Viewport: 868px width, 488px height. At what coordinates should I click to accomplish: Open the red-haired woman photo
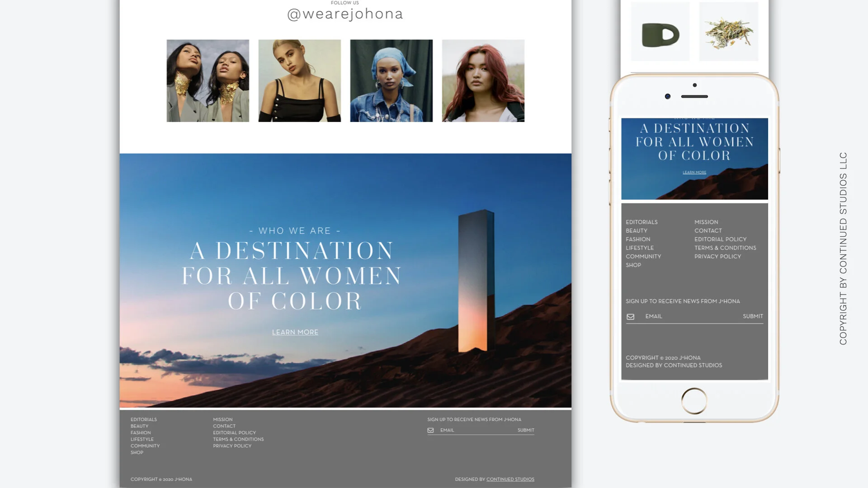(x=483, y=80)
